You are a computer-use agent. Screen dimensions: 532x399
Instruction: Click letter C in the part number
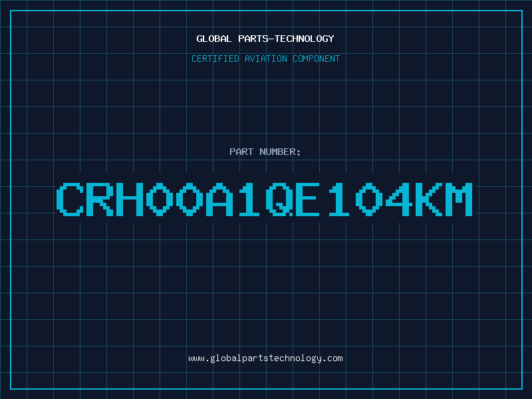coord(70,199)
